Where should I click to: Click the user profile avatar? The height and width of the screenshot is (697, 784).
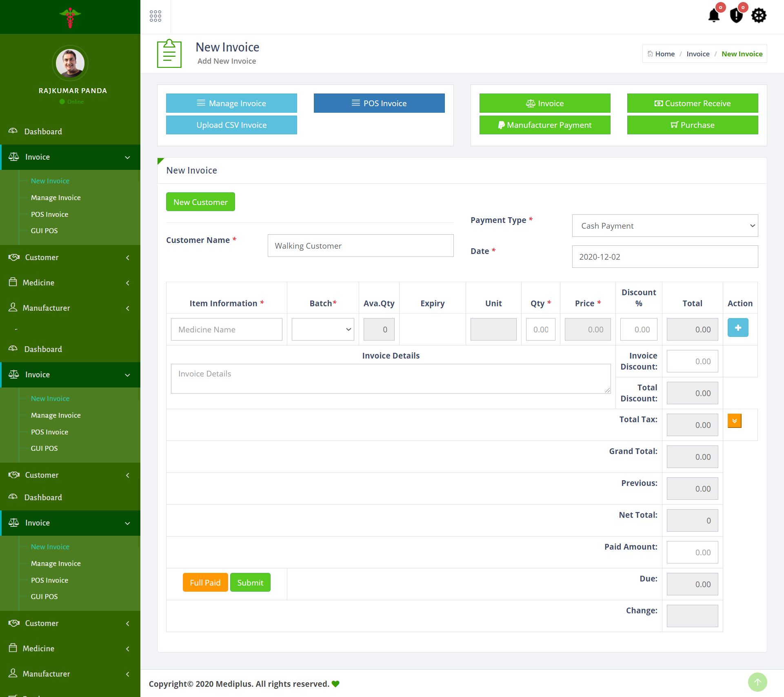point(70,63)
